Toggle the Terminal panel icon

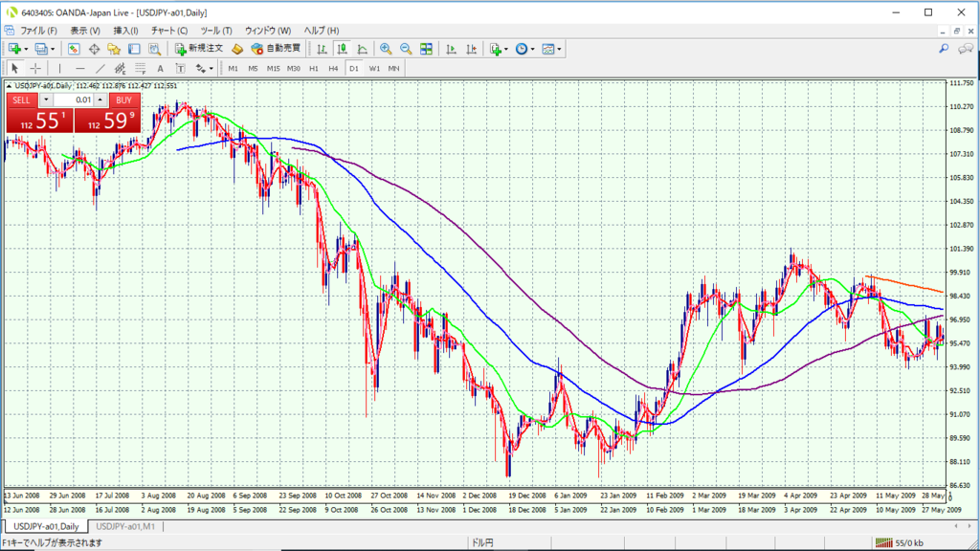point(134,49)
